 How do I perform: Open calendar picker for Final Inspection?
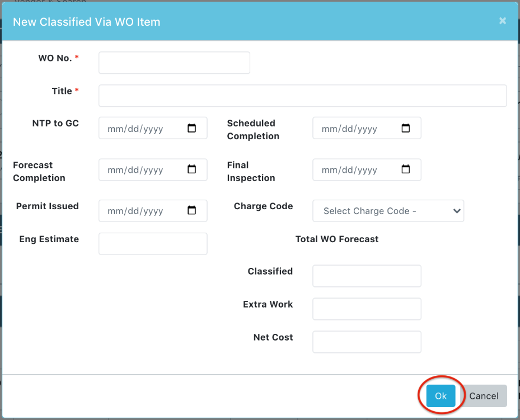406,169
